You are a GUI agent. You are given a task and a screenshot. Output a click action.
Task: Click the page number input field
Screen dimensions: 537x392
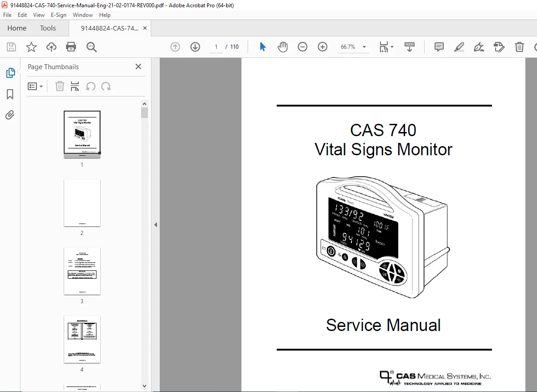216,47
